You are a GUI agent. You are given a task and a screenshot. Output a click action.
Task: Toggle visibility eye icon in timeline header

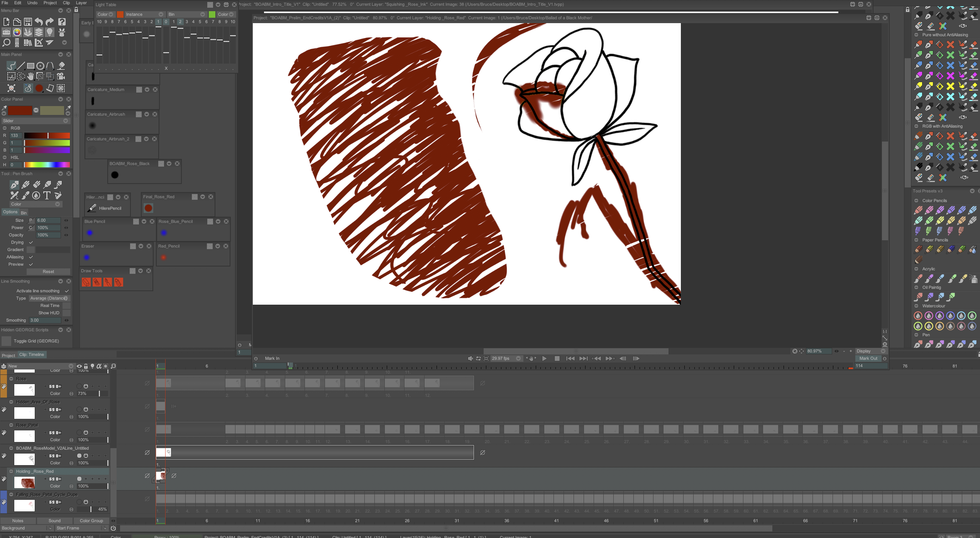click(x=79, y=366)
